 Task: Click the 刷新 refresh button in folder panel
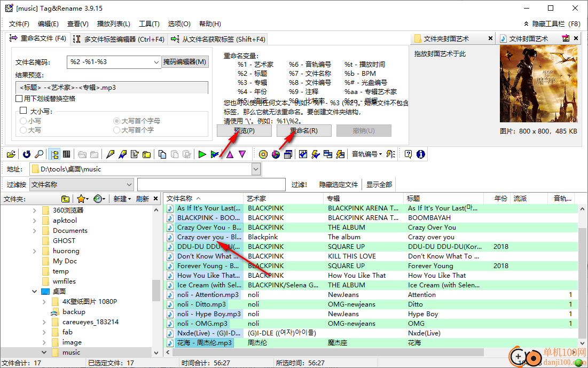click(143, 199)
